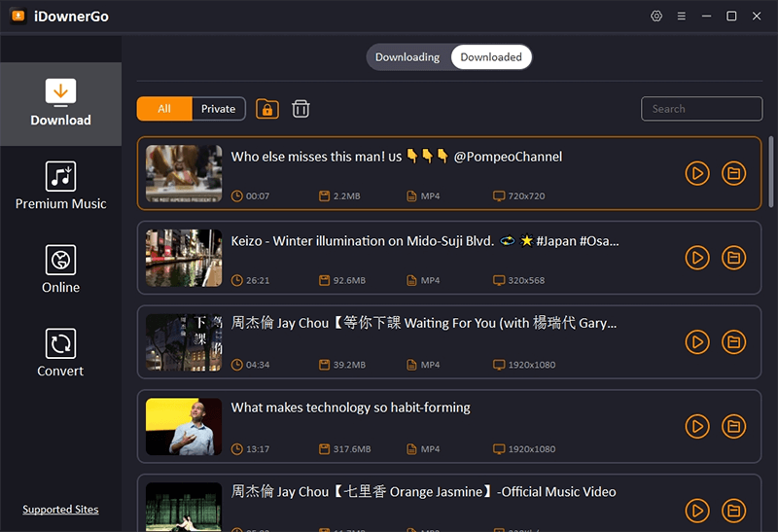Play Jay Chou Orange Jasmine video
Image resolution: width=778 pixels, height=532 pixels.
click(697, 511)
